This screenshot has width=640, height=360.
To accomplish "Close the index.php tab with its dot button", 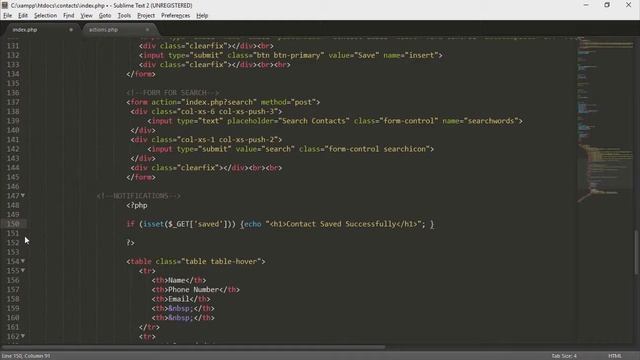I will [x=71, y=30].
